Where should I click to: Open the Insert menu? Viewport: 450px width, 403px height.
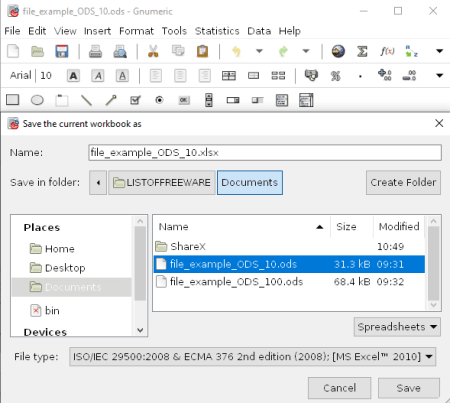(97, 31)
